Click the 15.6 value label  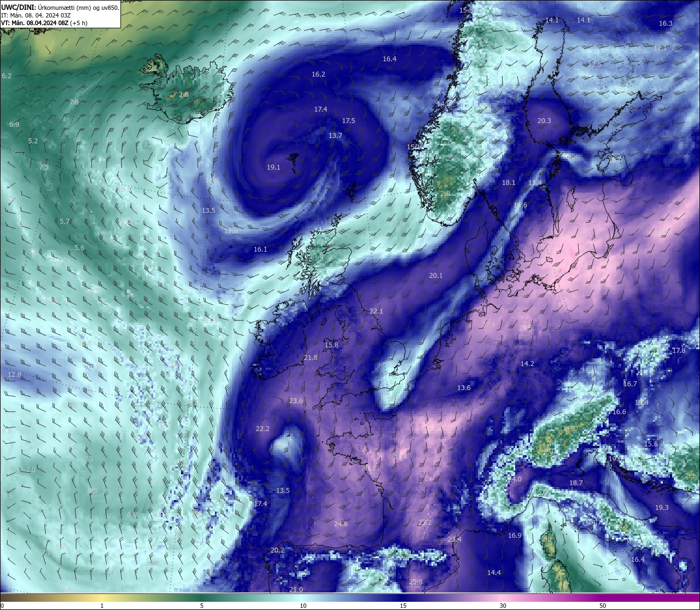coord(651,444)
